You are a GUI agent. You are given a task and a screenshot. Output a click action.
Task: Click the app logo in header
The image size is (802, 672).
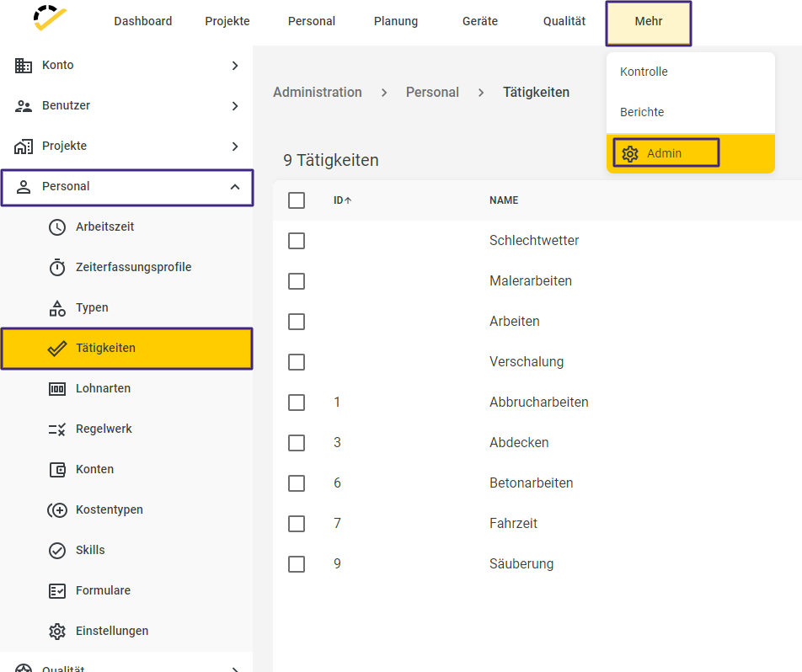pos(50,18)
